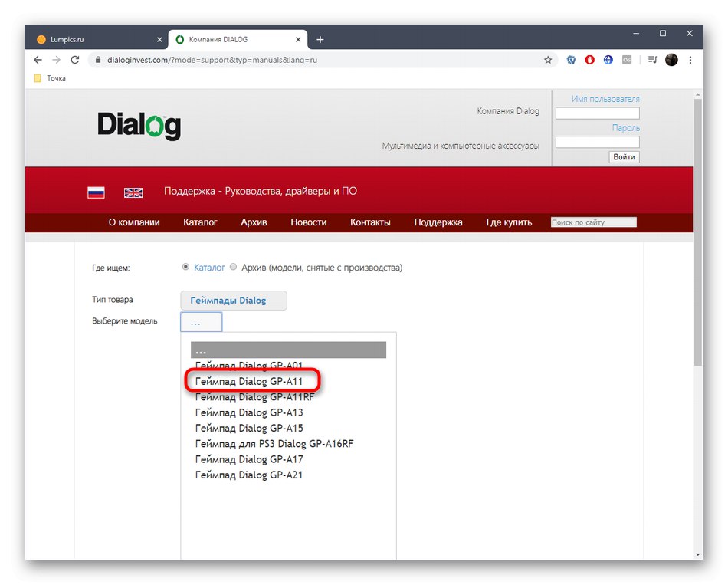
Task: Open the Контакты menu item
Action: (370, 222)
